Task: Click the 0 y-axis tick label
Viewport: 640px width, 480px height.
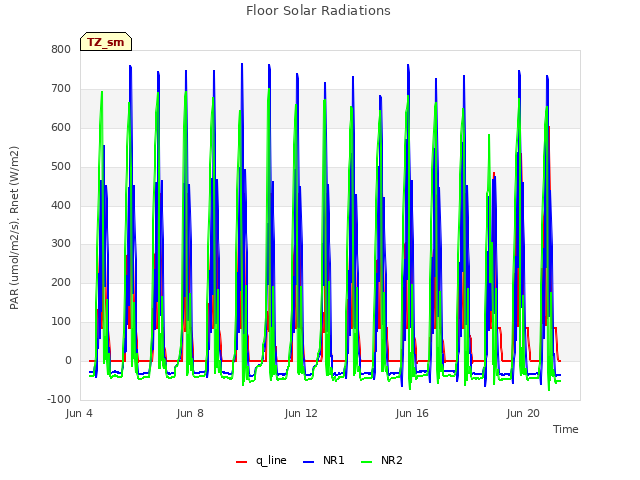Action: pyautogui.click(x=68, y=360)
